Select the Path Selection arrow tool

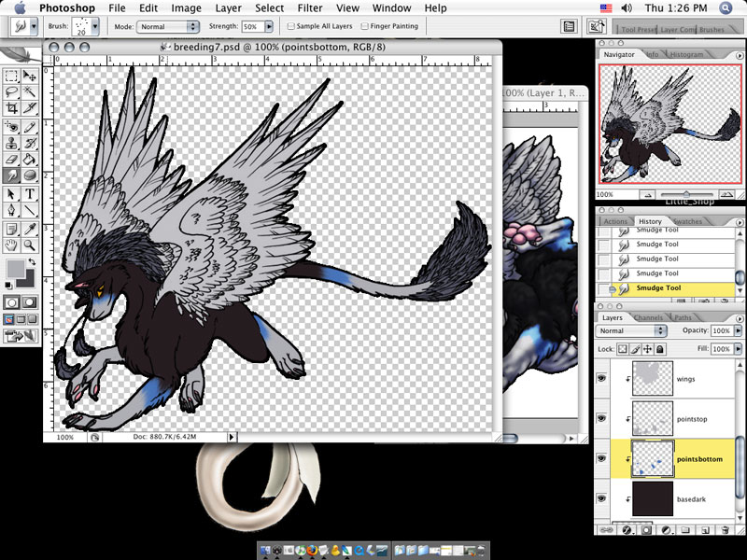click(x=11, y=194)
